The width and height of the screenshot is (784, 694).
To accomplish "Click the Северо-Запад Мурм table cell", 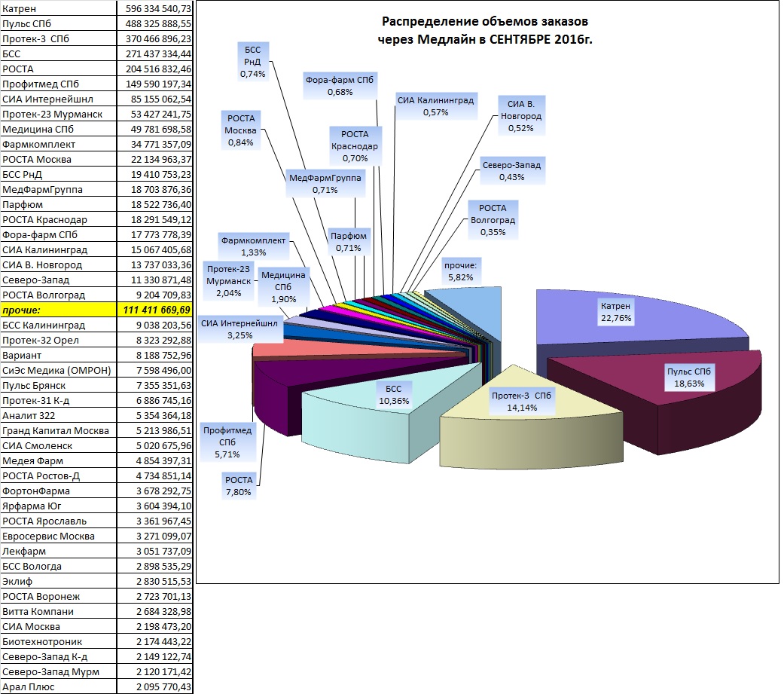I will (x=59, y=671).
